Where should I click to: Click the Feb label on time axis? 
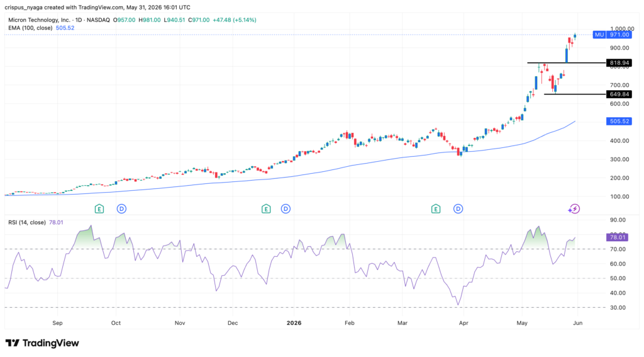(350, 323)
